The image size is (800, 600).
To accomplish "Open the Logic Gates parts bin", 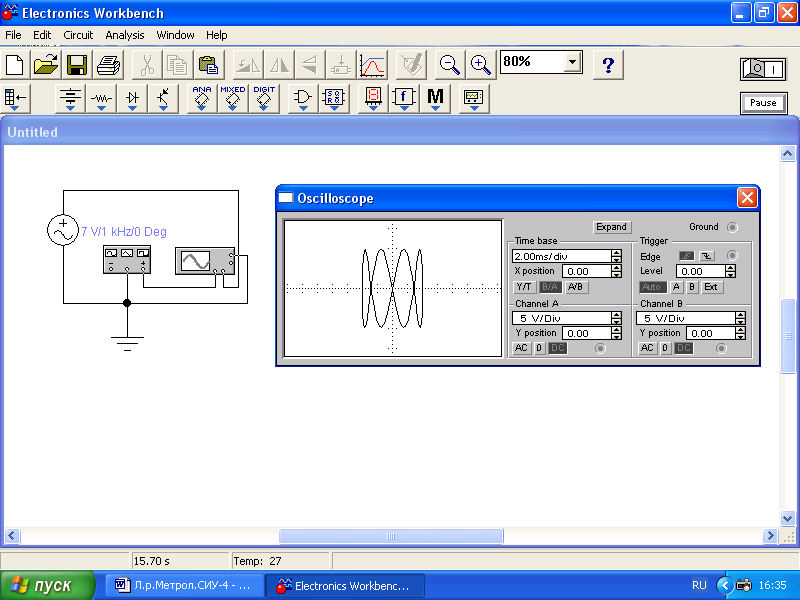I will pyautogui.click(x=303, y=97).
